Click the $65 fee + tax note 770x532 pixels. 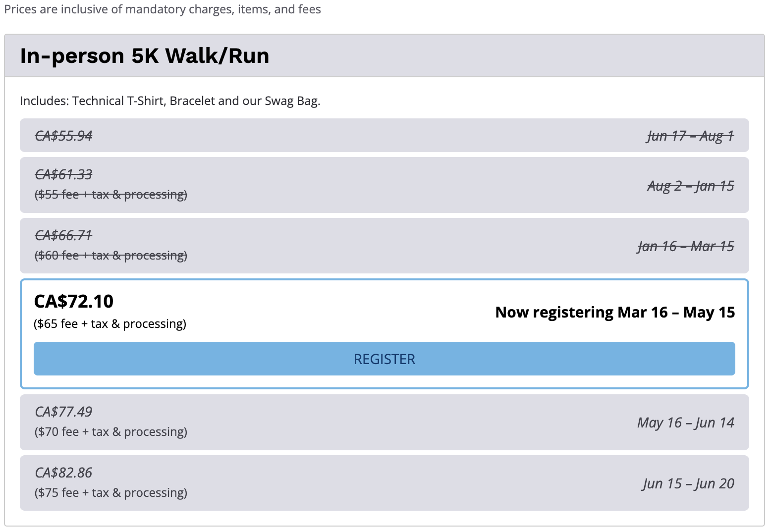pyautogui.click(x=110, y=324)
